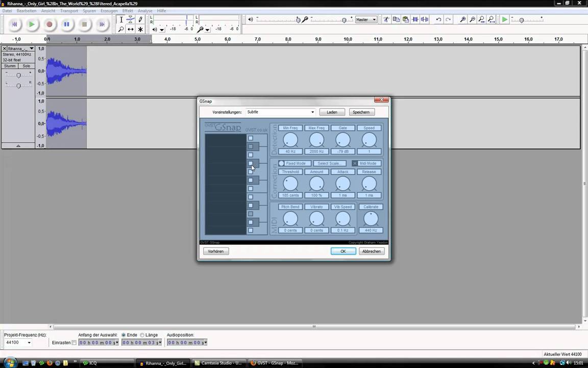
Task: Click the Zoom Out magnifier icon
Action: click(x=473, y=19)
